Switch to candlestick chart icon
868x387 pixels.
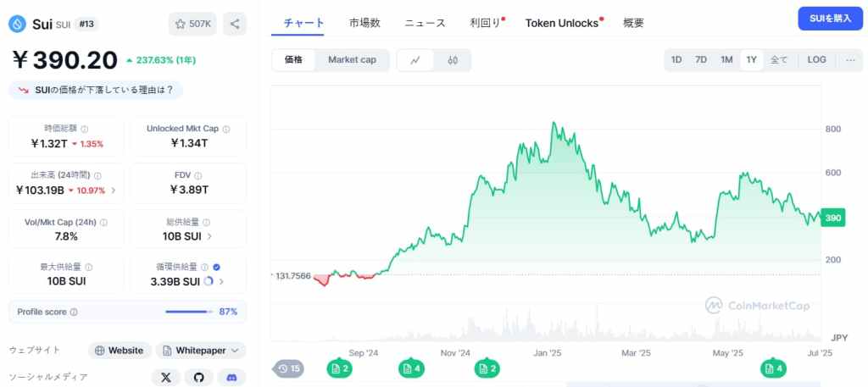453,60
